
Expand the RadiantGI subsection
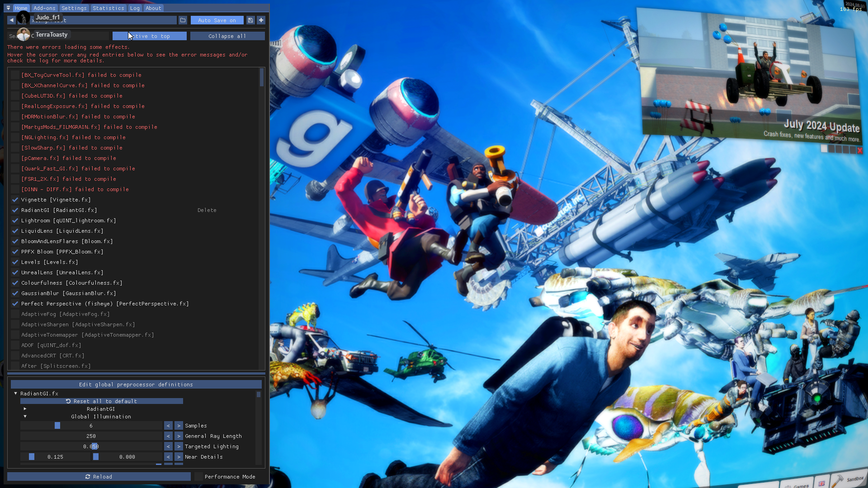[25, 409]
